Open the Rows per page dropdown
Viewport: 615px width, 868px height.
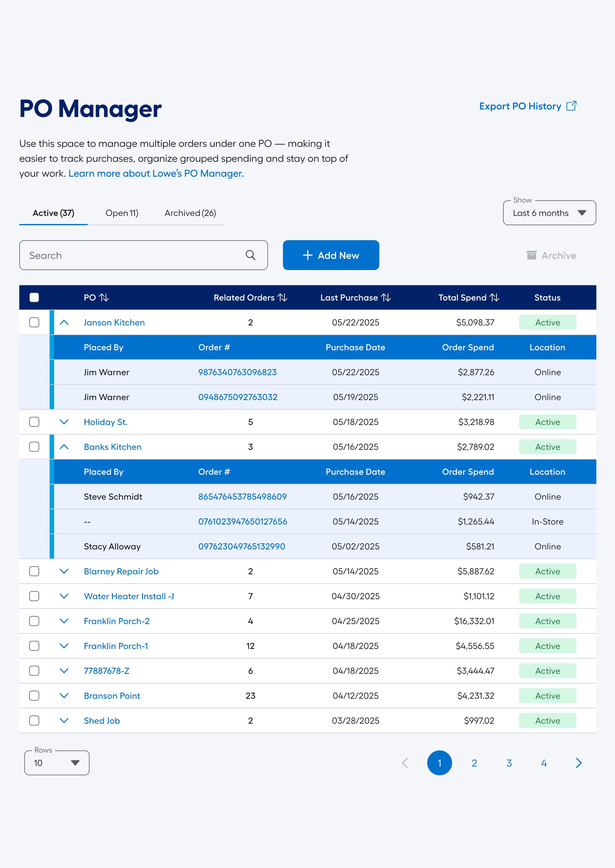click(x=56, y=763)
